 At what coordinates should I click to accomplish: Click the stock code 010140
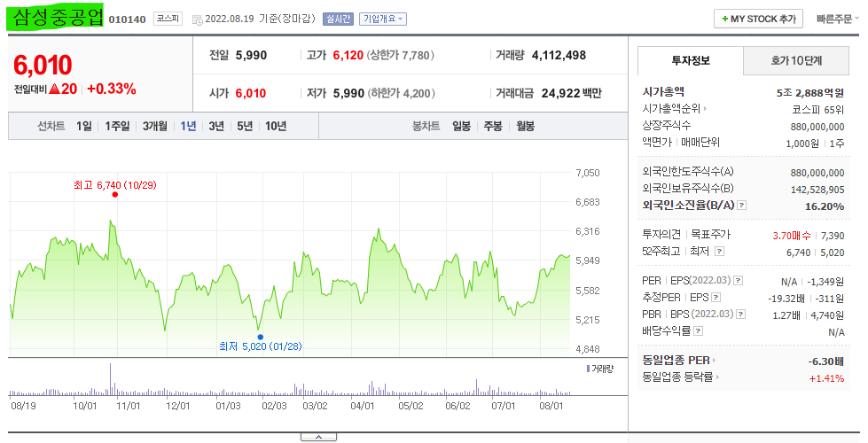[128, 19]
